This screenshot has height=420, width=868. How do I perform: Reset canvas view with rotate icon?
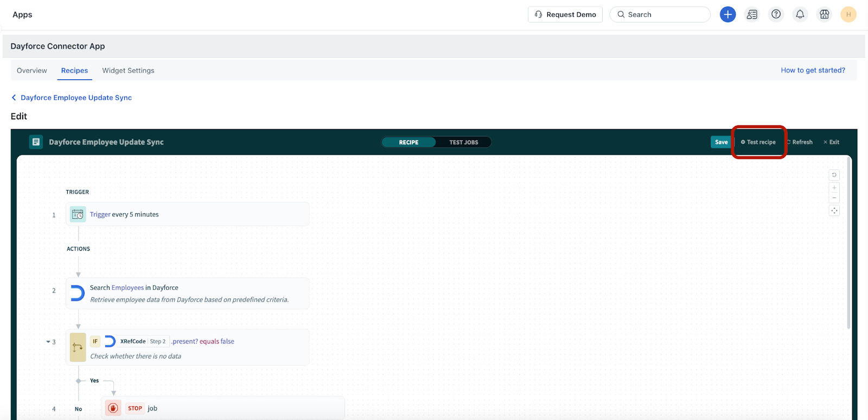point(834,175)
